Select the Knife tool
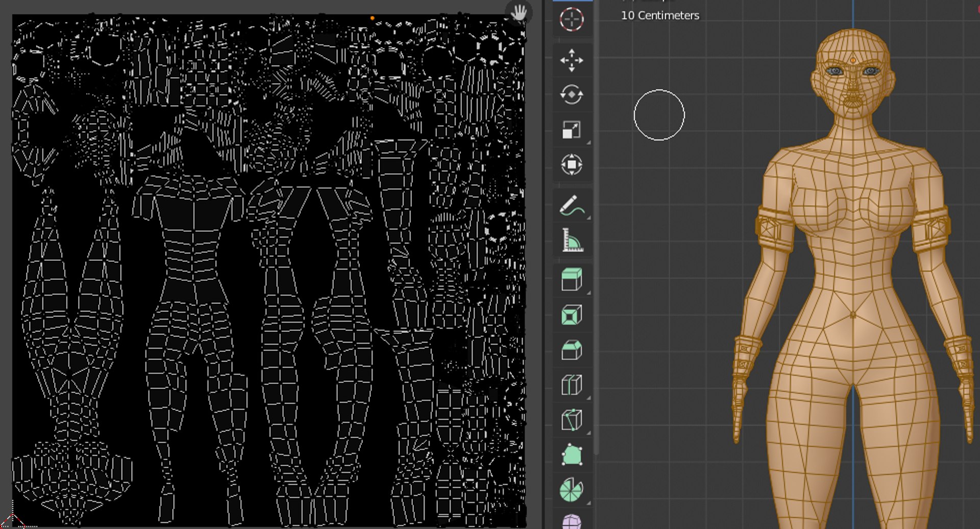This screenshot has height=529, width=980. tap(572, 420)
